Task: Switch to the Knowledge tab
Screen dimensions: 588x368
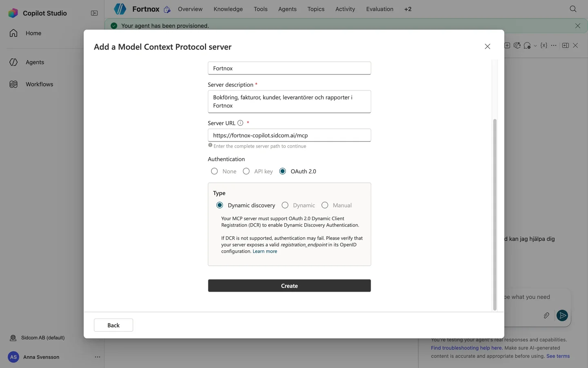Action: (228, 9)
